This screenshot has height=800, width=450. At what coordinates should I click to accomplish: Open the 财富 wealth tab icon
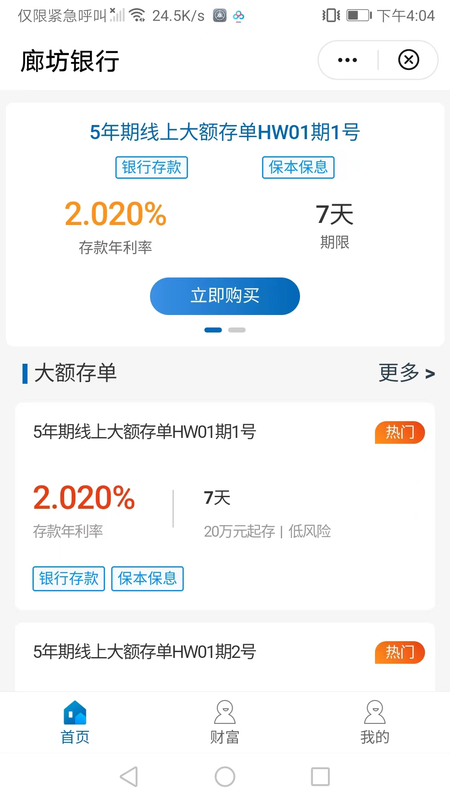224,712
